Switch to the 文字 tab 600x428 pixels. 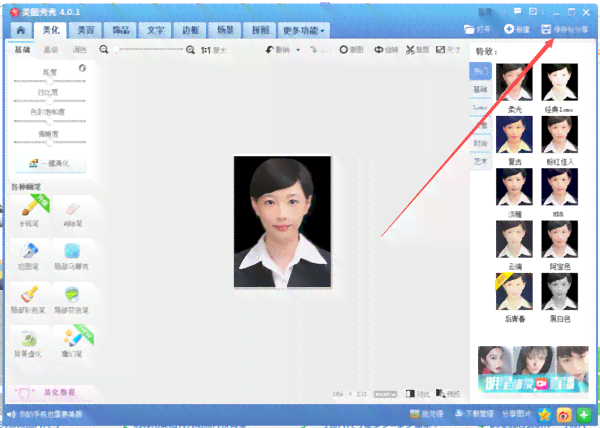point(155,30)
